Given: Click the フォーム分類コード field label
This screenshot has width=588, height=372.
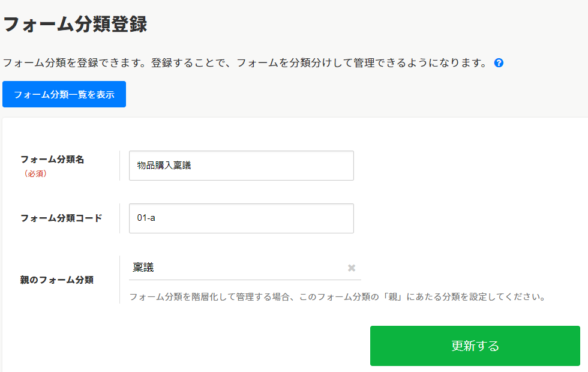Looking at the screenshot, I should click(61, 218).
